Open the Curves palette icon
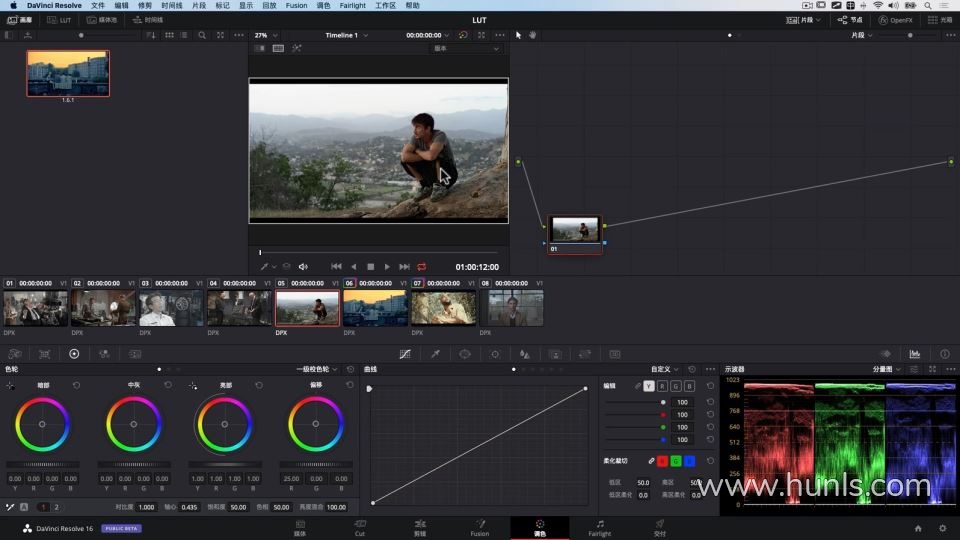This screenshot has height=540, width=960. (405, 354)
